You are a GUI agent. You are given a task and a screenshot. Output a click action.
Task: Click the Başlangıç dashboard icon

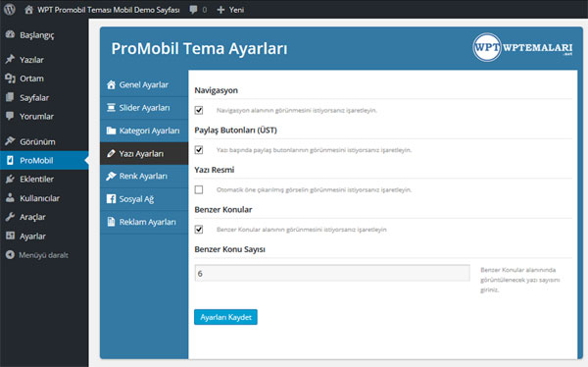click(10, 34)
